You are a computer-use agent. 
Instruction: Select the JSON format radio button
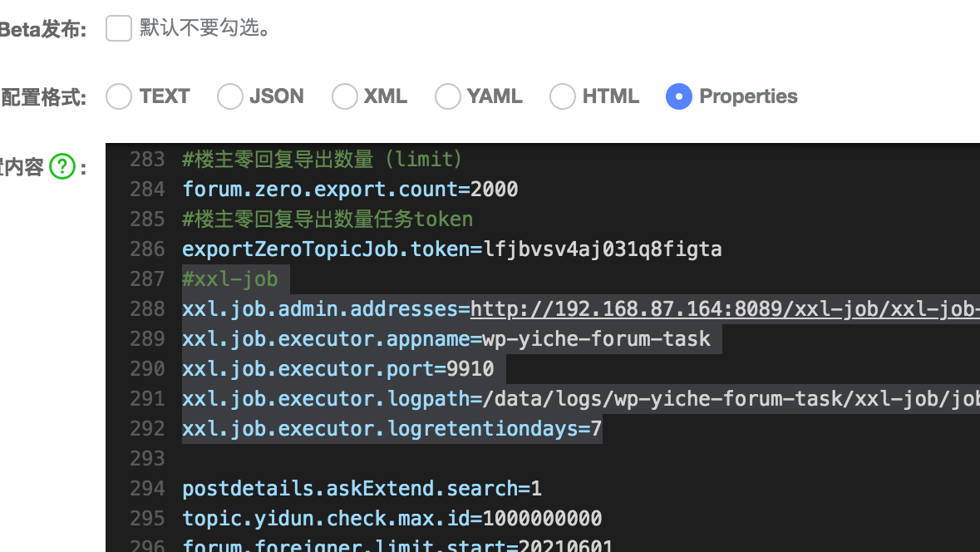click(x=229, y=96)
